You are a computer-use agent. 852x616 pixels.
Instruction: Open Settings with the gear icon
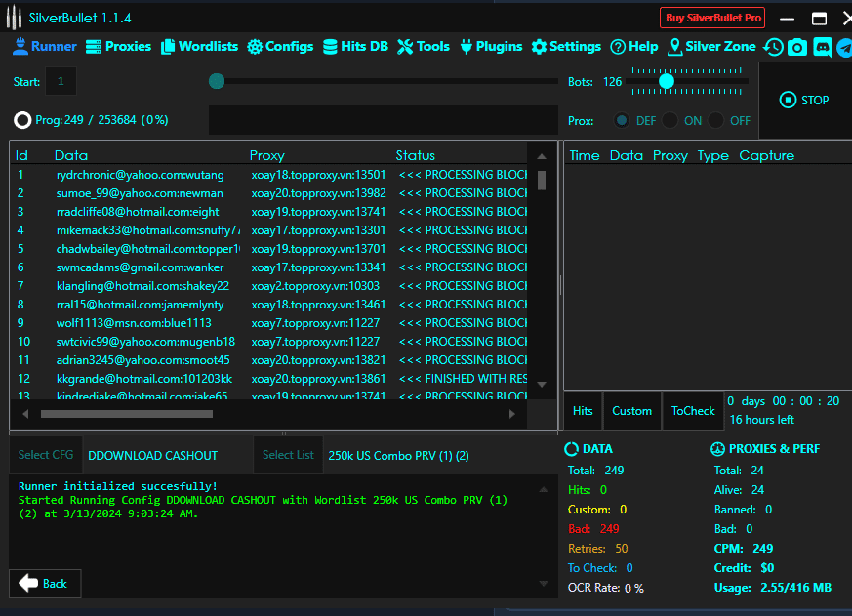566,46
